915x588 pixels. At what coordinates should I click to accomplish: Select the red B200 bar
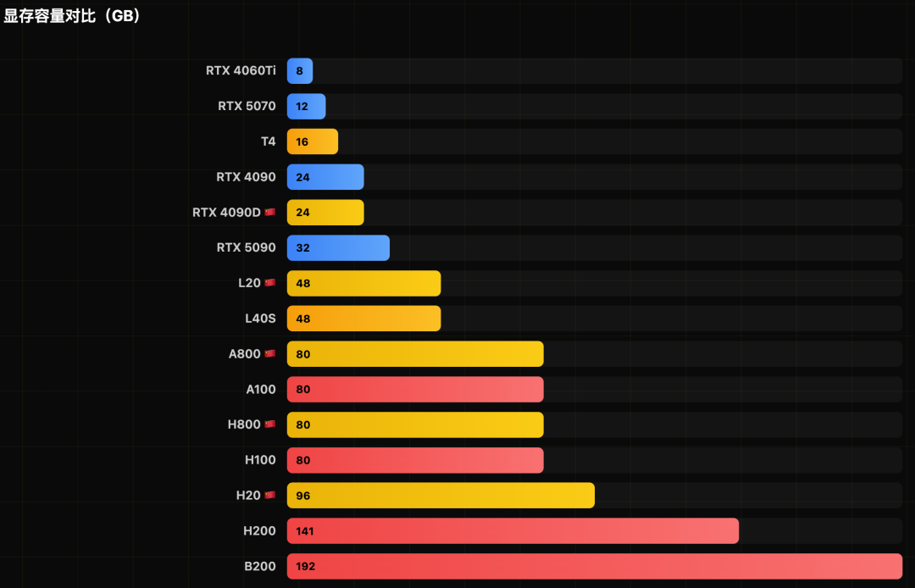(x=594, y=566)
